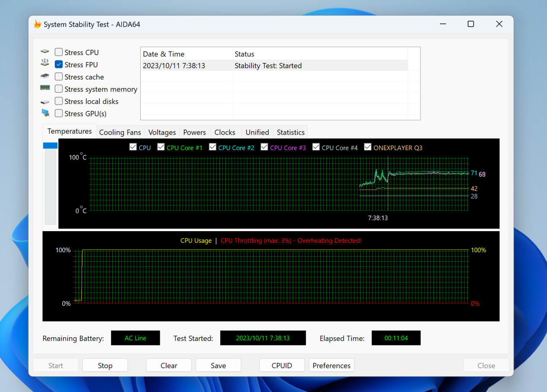This screenshot has height=392, width=547.
Task: Hide CPU Core #1 graph line
Action: pyautogui.click(x=161, y=147)
